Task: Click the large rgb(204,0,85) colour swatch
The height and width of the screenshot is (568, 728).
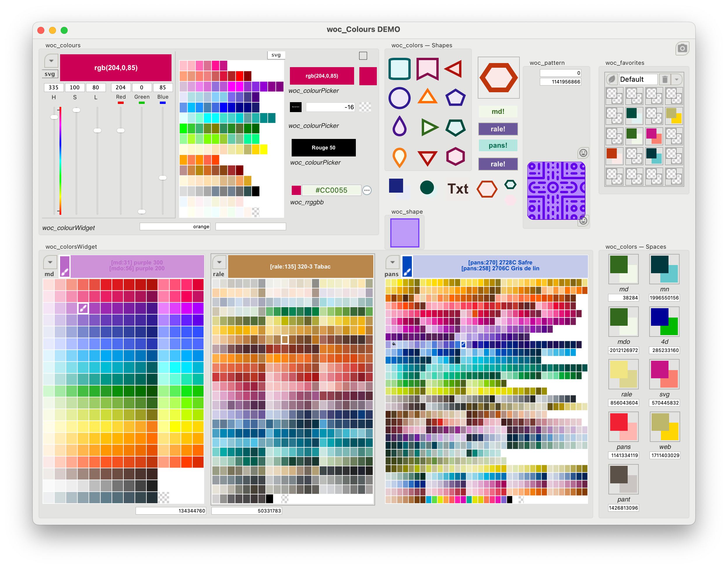Action: point(116,68)
